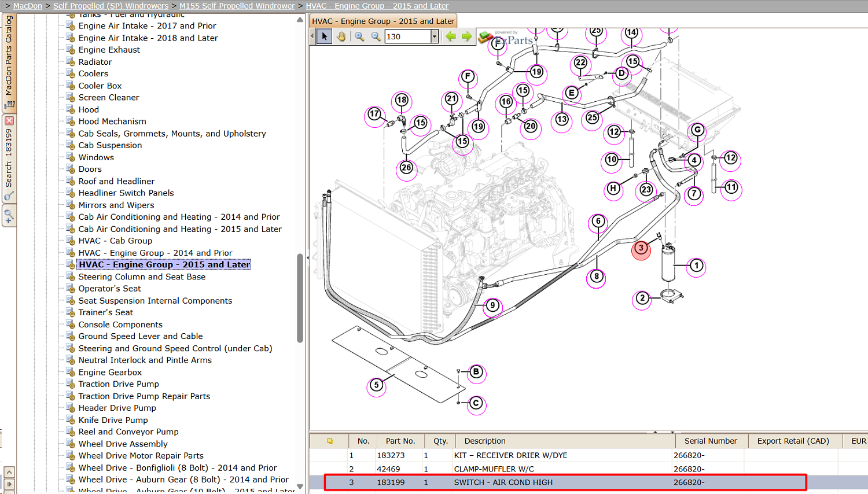This screenshot has width=868, height=494.
Task: Select callout 26 on the diagram
Action: click(406, 168)
